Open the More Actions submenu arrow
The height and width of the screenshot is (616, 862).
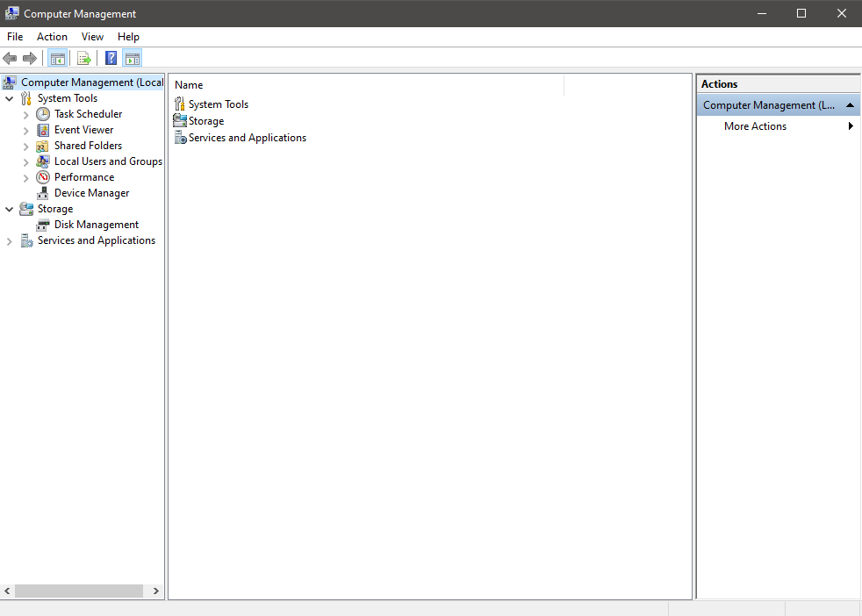tap(851, 126)
